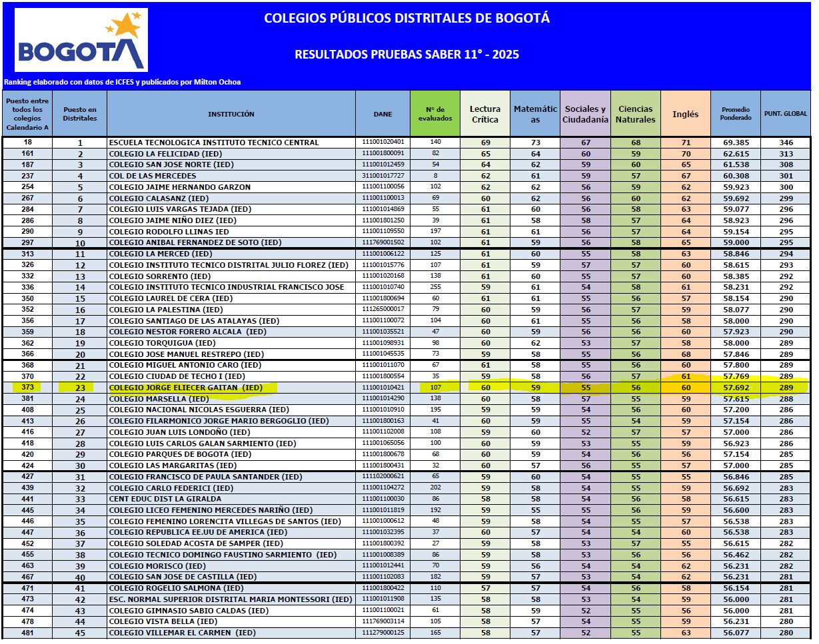Select the 'Ciencias Naturales' column header
Screen dimensions: 819x644
(635, 114)
